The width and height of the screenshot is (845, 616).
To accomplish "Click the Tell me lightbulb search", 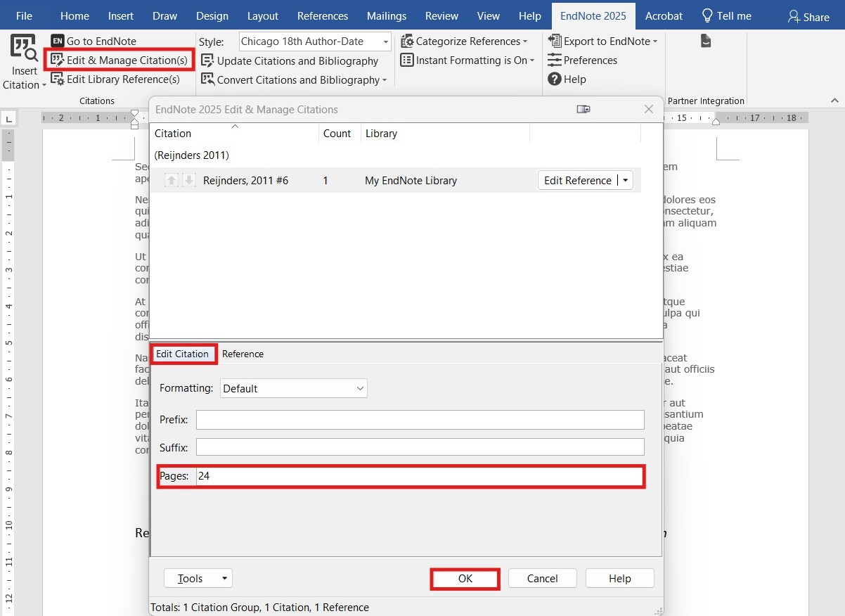I will [x=727, y=15].
